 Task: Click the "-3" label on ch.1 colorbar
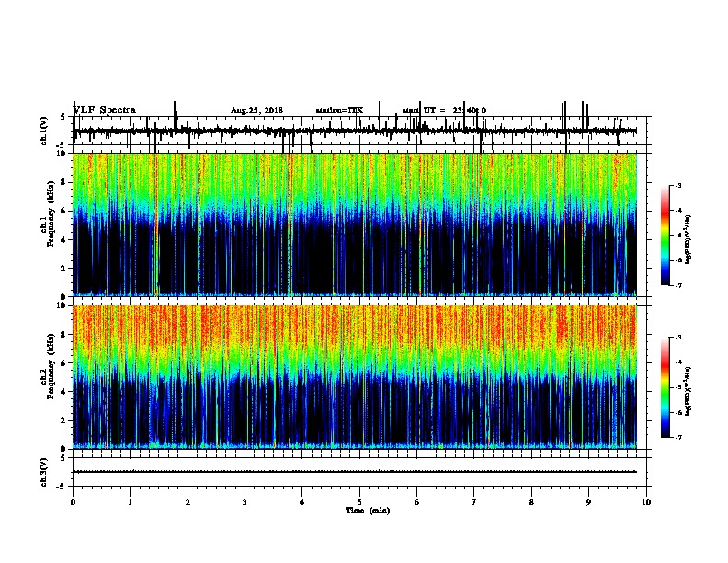click(x=677, y=185)
